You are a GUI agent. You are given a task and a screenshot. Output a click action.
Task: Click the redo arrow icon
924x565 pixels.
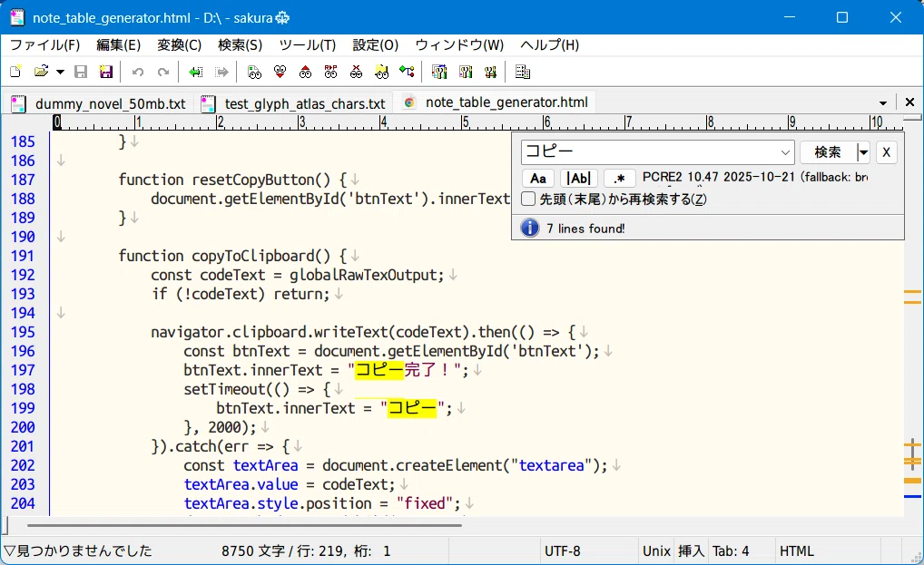[x=163, y=72]
